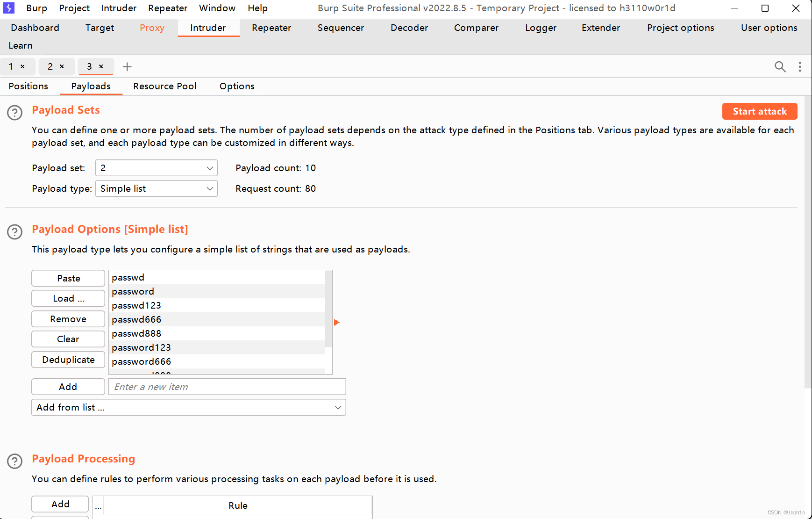Switch to the Extender tab
Image resolution: width=812 pixels, height=519 pixels.
(601, 28)
